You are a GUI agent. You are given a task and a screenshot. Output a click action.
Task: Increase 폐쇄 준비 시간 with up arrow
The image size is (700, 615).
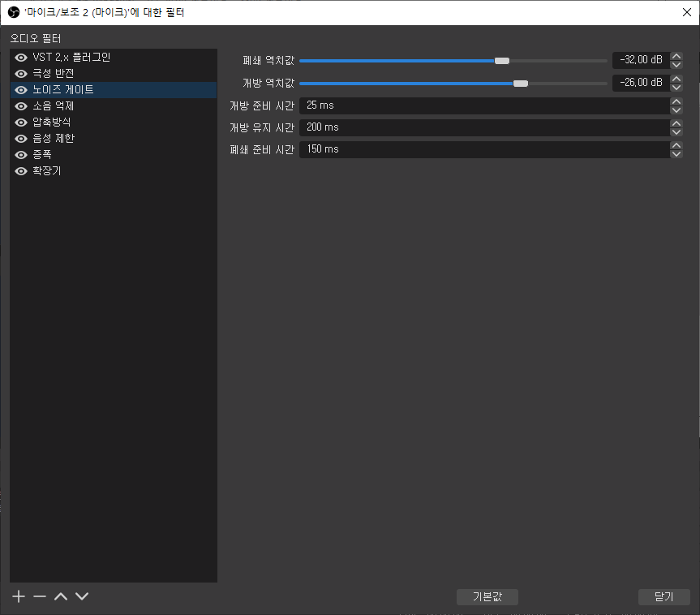pyautogui.click(x=676, y=145)
